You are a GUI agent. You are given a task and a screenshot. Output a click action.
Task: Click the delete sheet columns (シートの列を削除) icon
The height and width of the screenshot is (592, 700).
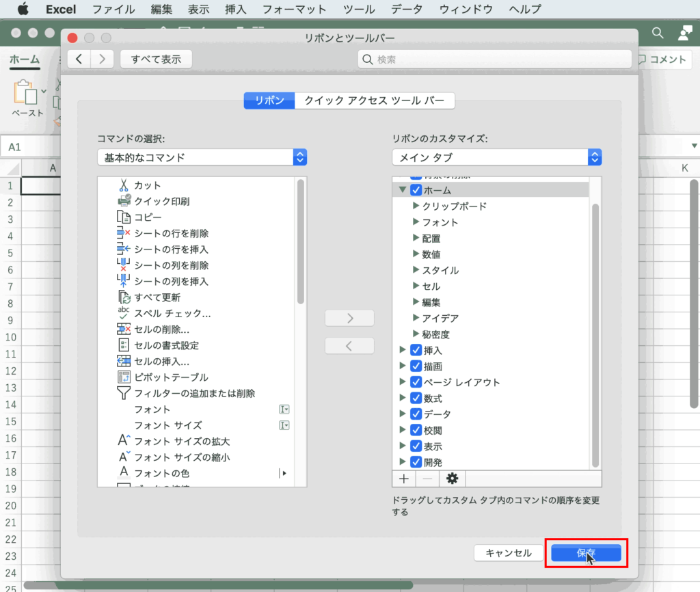coord(124,265)
